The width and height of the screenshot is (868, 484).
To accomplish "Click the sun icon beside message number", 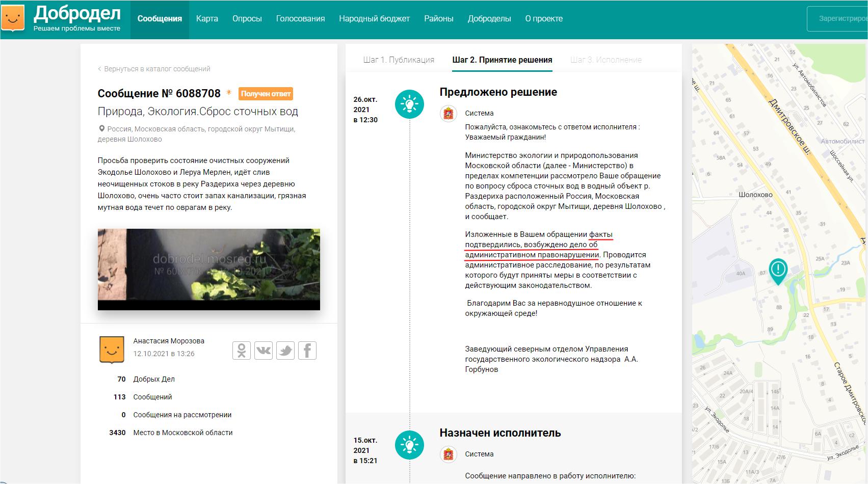I will [x=229, y=92].
